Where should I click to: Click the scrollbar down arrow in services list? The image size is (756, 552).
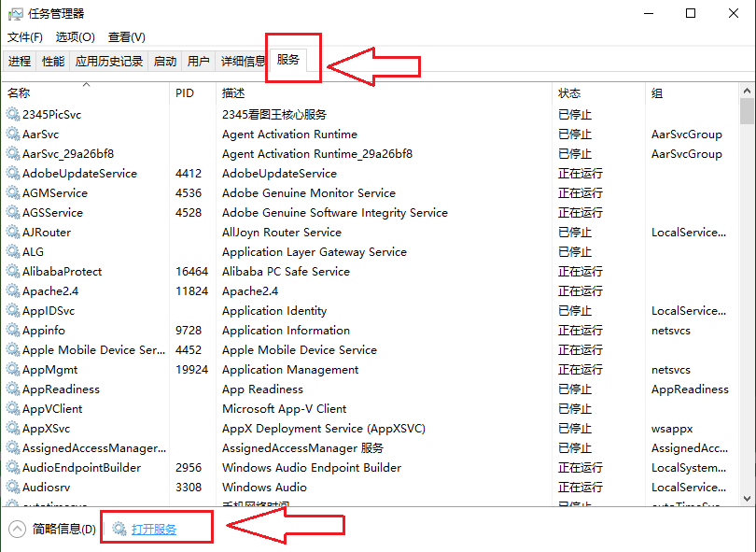[747, 499]
